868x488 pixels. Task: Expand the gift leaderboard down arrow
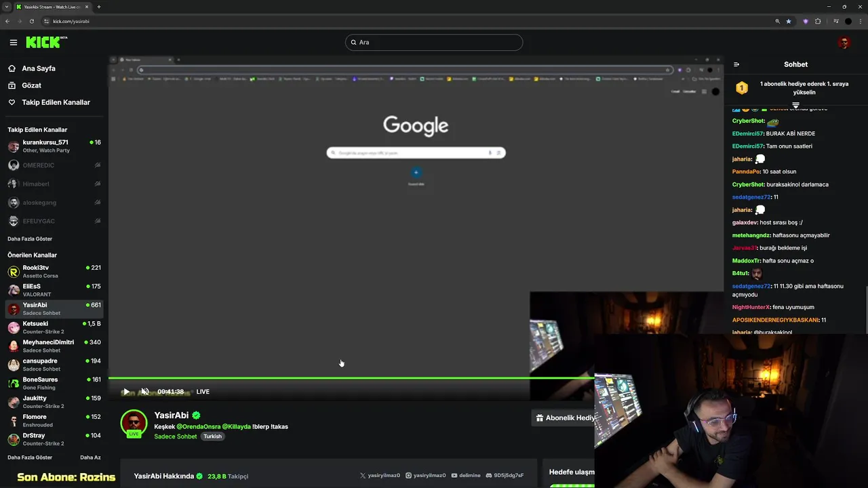pos(796,105)
